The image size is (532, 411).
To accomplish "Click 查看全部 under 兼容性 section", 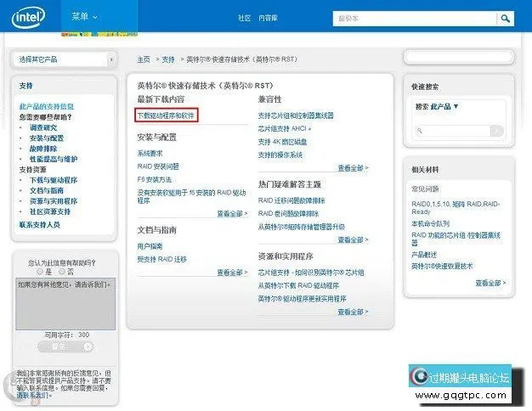I will pyautogui.click(x=353, y=168).
